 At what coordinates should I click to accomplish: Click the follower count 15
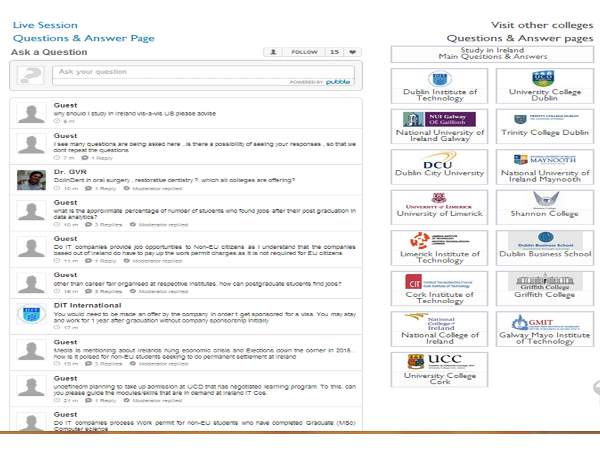pyautogui.click(x=334, y=52)
